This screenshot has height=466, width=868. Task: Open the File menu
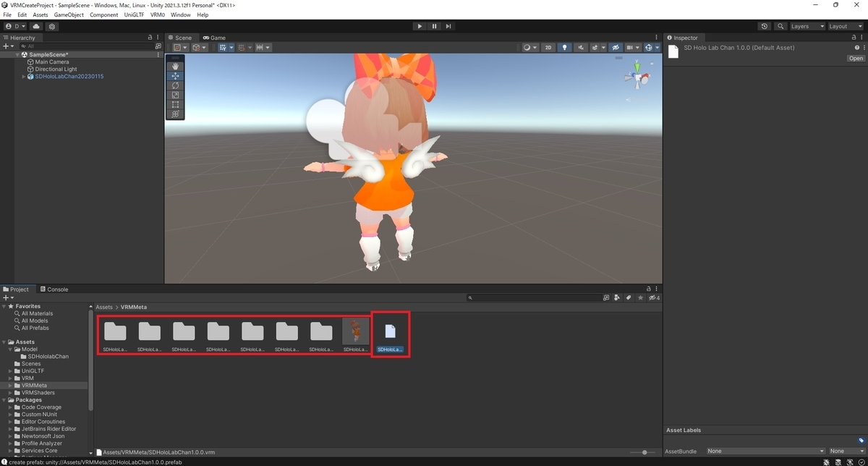(7, 14)
